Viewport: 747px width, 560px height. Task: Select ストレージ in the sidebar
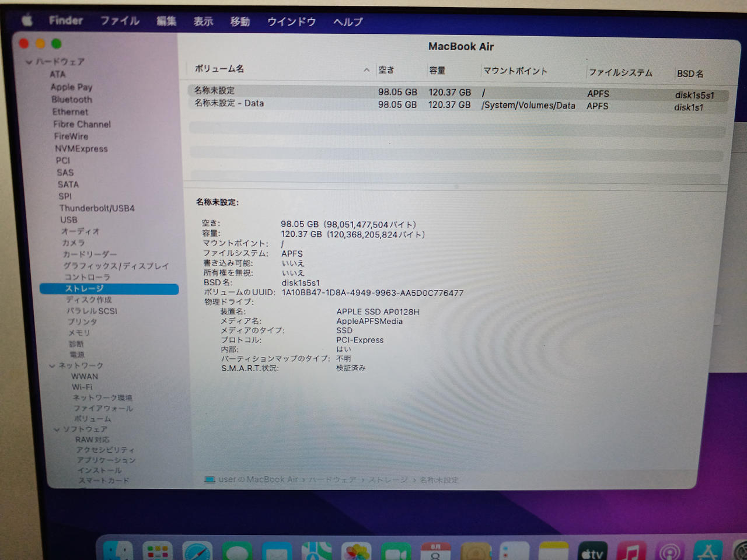pos(109,289)
